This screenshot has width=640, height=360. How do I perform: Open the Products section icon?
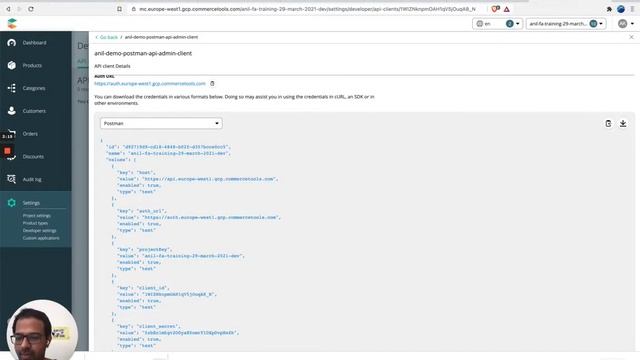click(11, 65)
